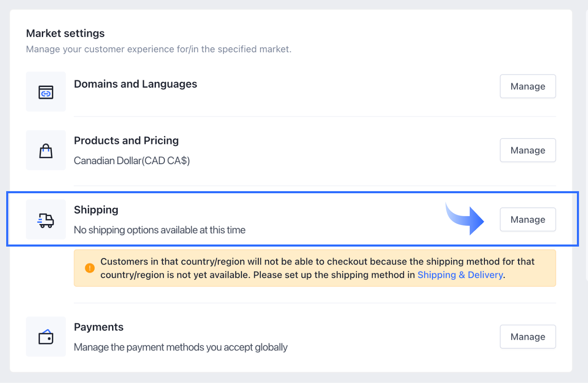
Task: Open Manage for Domains and Languages
Action: pyautogui.click(x=528, y=86)
